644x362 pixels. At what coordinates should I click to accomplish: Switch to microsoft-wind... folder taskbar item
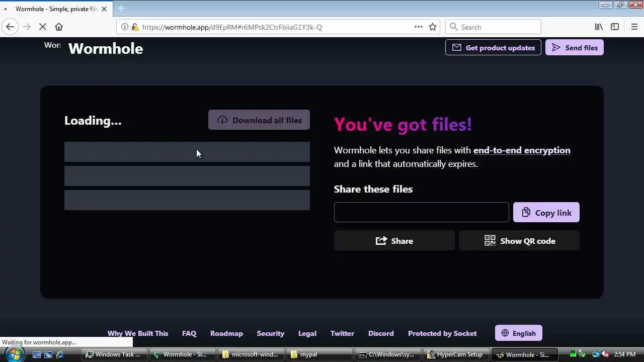click(x=252, y=354)
